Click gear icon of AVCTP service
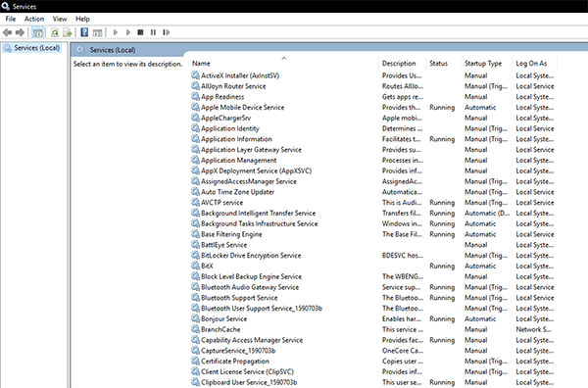This screenshot has width=588, height=388. pos(195,202)
